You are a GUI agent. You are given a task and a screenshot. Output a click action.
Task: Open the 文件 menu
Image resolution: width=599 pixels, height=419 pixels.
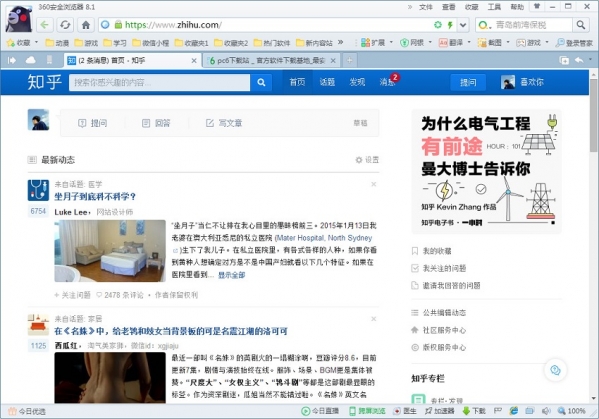[x=426, y=7]
